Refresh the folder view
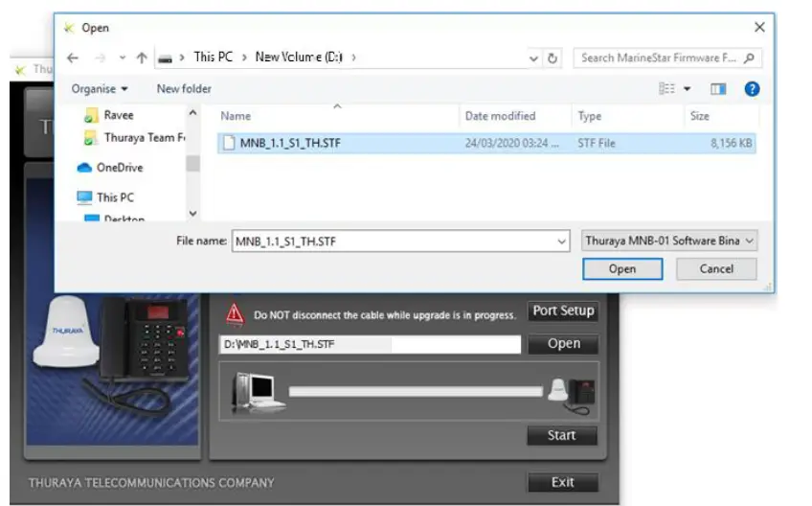 tap(553, 58)
